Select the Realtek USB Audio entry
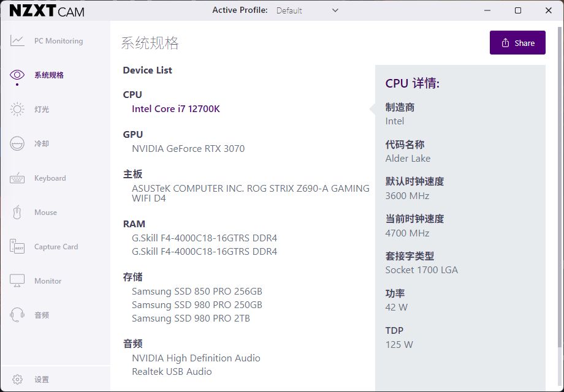The width and height of the screenshot is (564, 392). click(x=172, y=371)
